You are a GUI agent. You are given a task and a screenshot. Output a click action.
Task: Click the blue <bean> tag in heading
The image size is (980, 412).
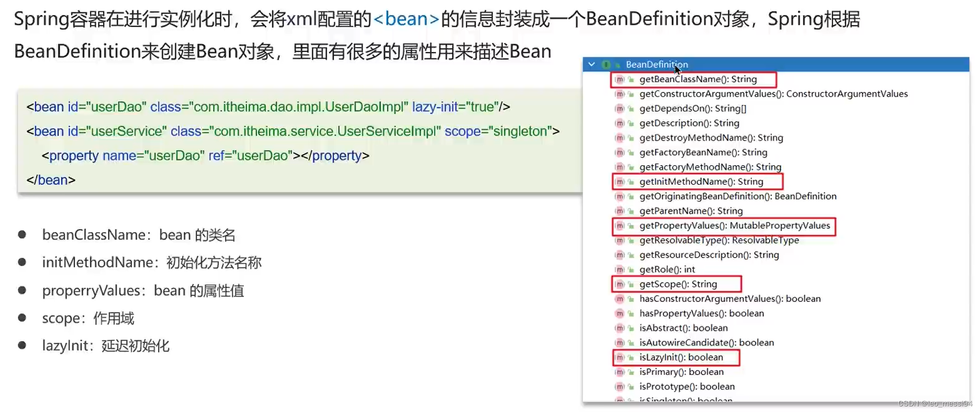tap(406, 19)
